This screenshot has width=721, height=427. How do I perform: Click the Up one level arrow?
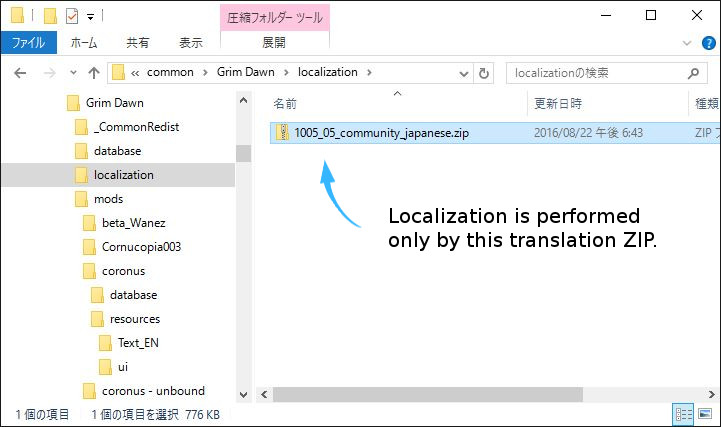point(93,73)
